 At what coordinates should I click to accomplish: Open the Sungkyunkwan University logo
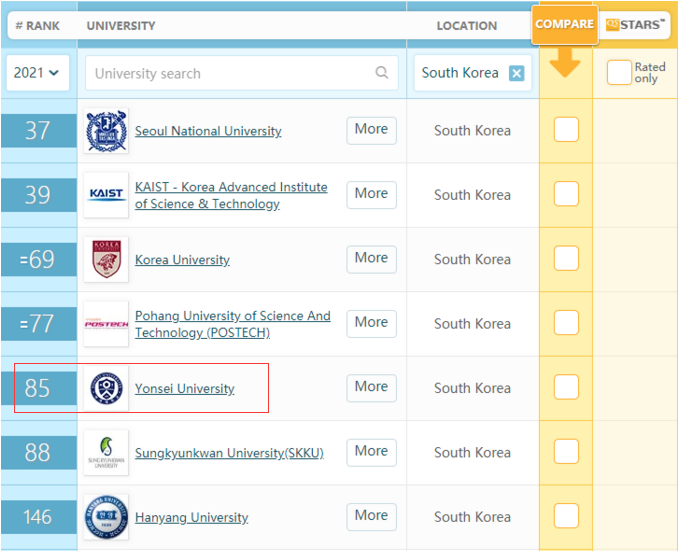pos(106,453)
